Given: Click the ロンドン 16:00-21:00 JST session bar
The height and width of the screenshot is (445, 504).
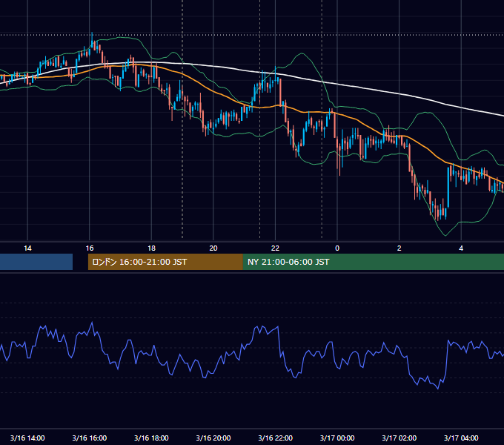Looking at the screenshot, I should click(x=165, y=262).
